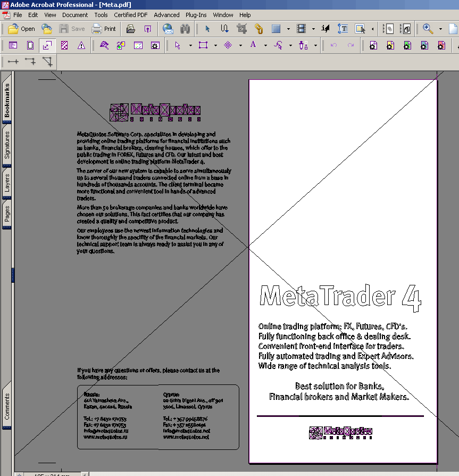Click the greyed-out Redo arrow
The height and width of the screenshot is (476, 459).
tap(350, 46)
